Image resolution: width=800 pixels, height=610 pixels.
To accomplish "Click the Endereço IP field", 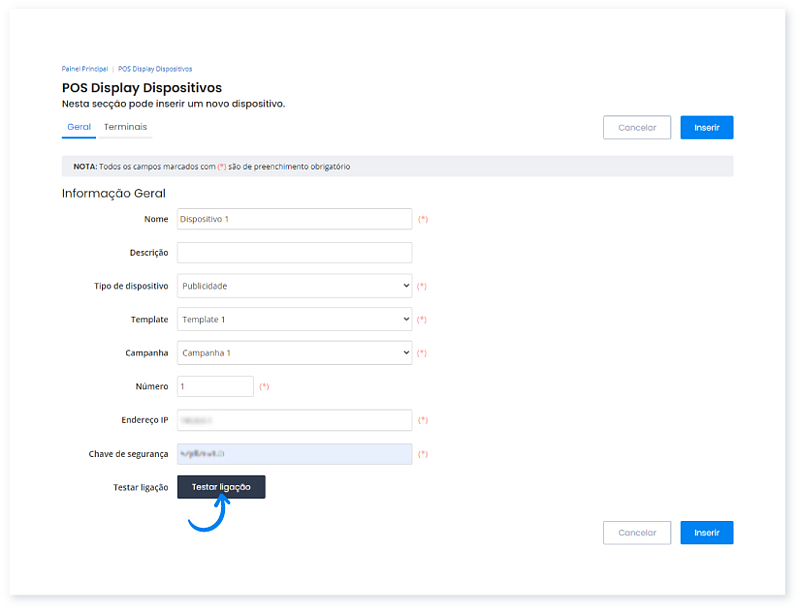I will (294, 420).
